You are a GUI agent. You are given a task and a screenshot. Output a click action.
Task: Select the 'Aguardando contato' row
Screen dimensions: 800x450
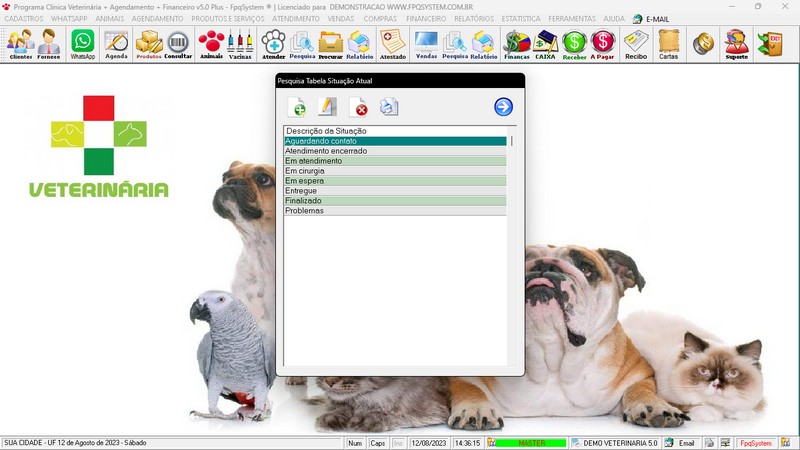[395, 141]
